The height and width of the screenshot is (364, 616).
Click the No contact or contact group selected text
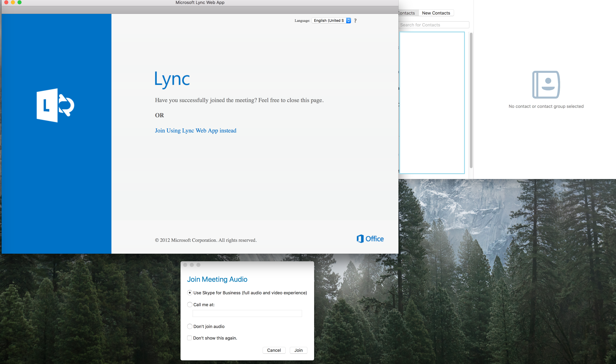[x=546, y=106]
